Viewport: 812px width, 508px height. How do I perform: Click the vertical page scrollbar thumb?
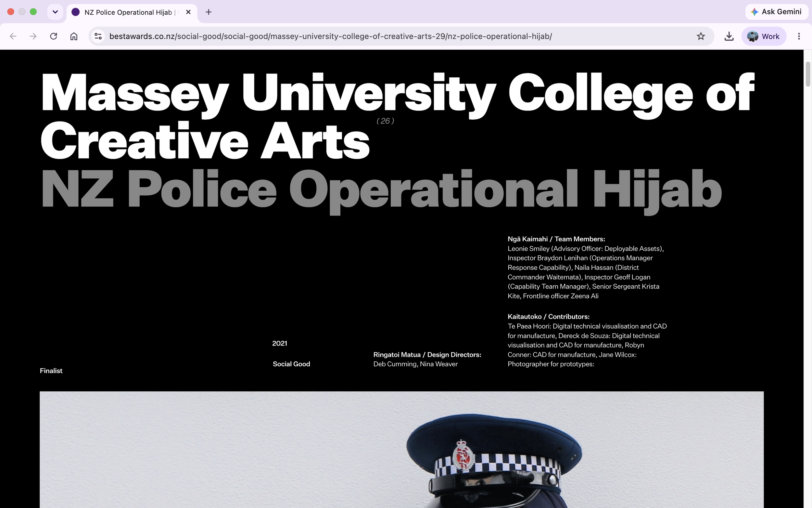click(808, 74)
